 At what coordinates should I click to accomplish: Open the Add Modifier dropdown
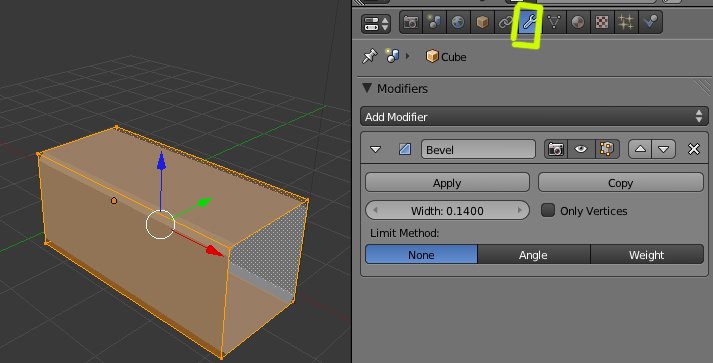click(534, 116)
